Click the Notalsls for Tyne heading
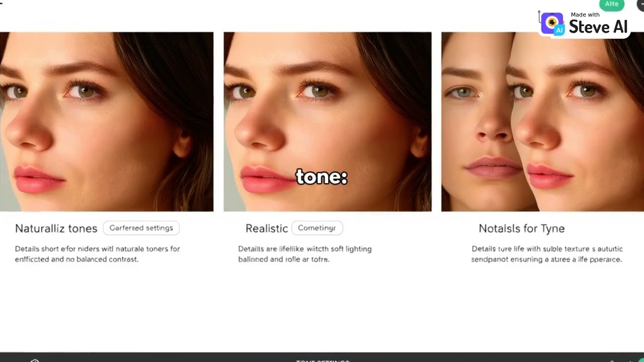Screen dimensions: 644x362 [522, 228]
